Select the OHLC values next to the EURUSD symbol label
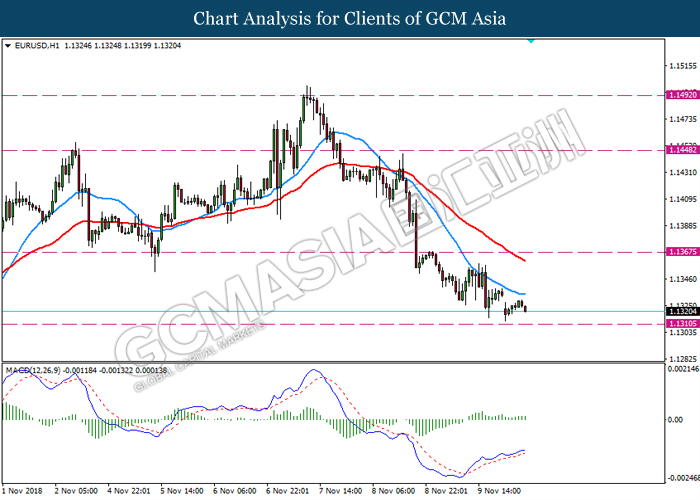Screen dimensions: 700x500 (x=123, y=46)
